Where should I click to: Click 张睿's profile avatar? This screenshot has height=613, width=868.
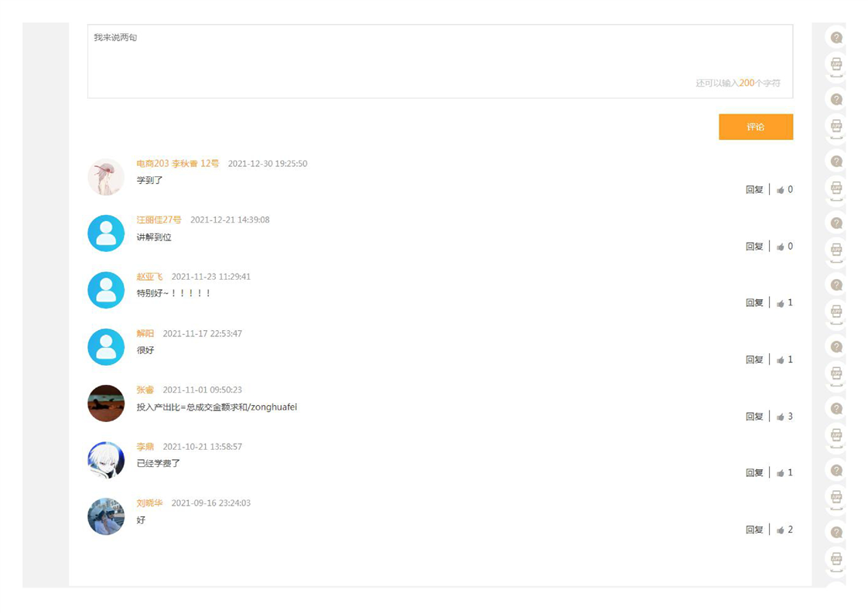(106, 404)
